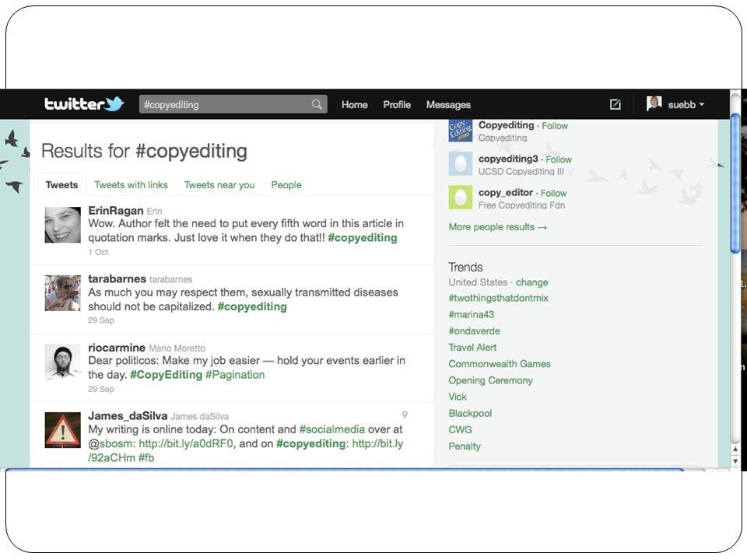
Task: Open Profile in navigation bar
Action: click(x=397, y=105)
